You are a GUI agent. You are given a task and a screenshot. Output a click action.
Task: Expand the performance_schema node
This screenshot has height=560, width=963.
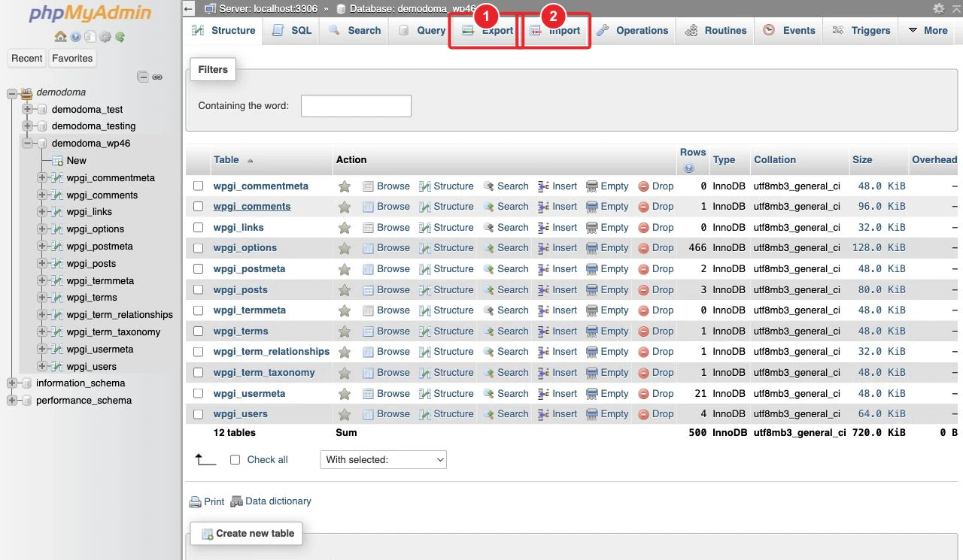(12, 401)
